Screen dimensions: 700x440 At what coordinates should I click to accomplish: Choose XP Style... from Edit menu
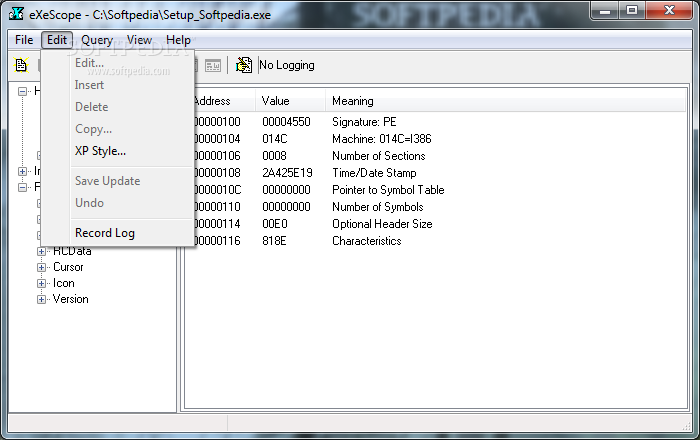tap(100, 151)
